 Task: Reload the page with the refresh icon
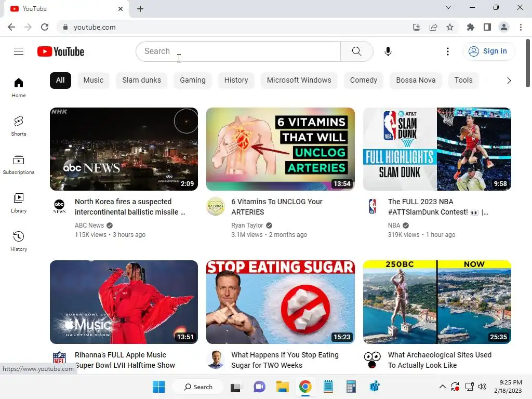click(x=45, y=27)
